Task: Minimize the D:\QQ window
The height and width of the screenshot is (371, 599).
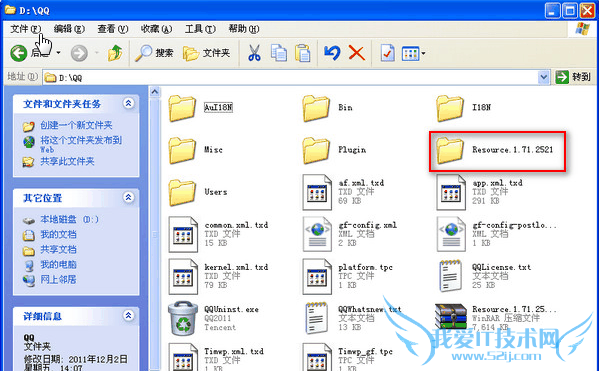Action: [552, 10]
